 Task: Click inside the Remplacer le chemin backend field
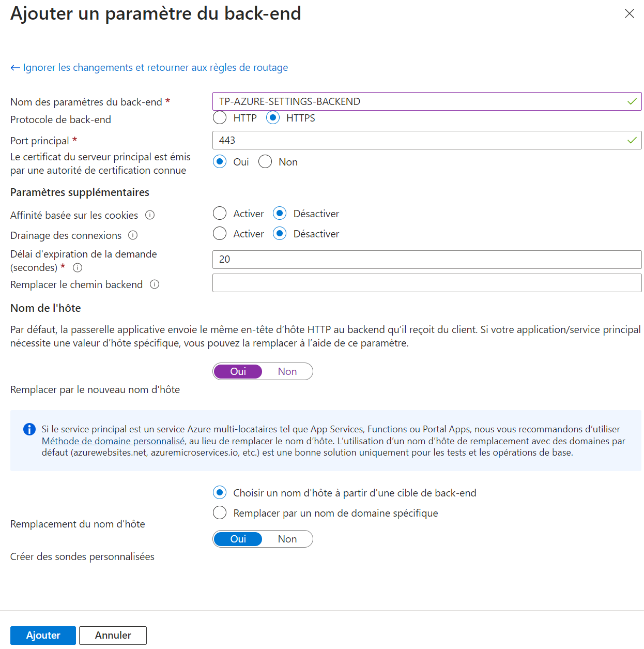coord(427,283)
